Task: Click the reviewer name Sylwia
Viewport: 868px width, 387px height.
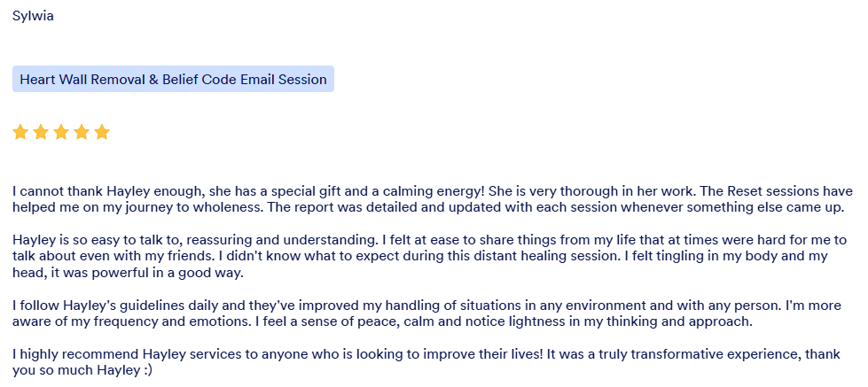Action: pos(33,17)
